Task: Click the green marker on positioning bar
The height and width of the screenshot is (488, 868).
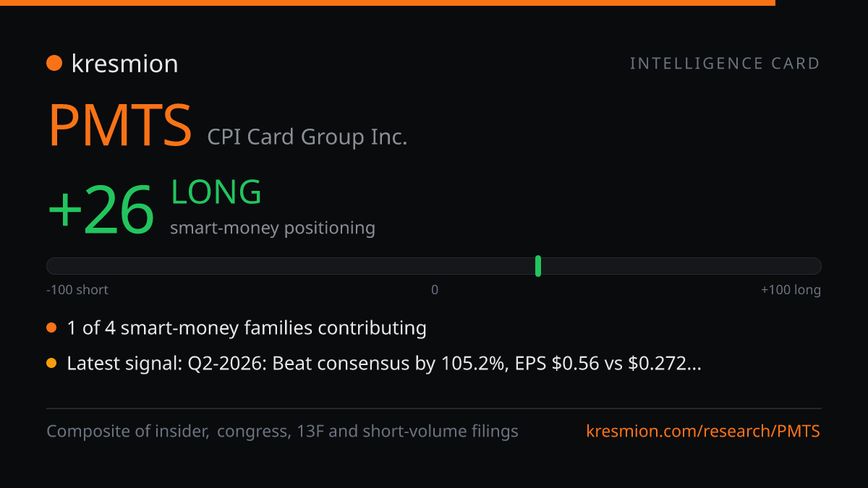Action: click(538, 266)
